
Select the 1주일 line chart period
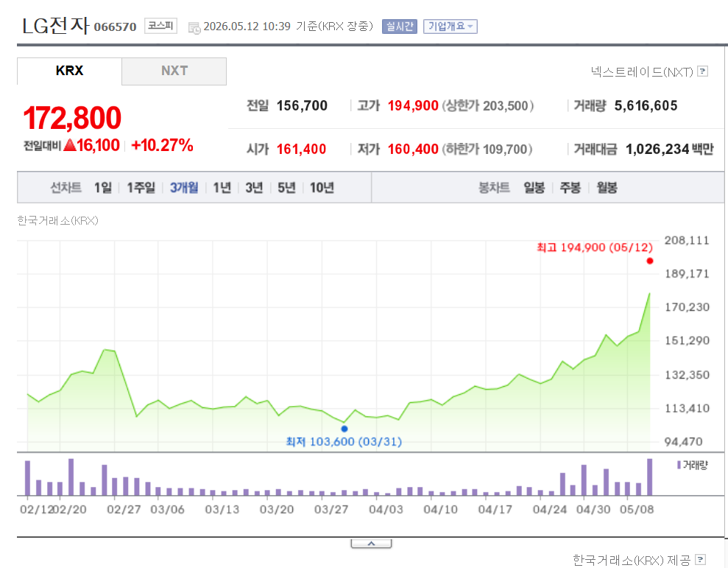tap(141, 188)
